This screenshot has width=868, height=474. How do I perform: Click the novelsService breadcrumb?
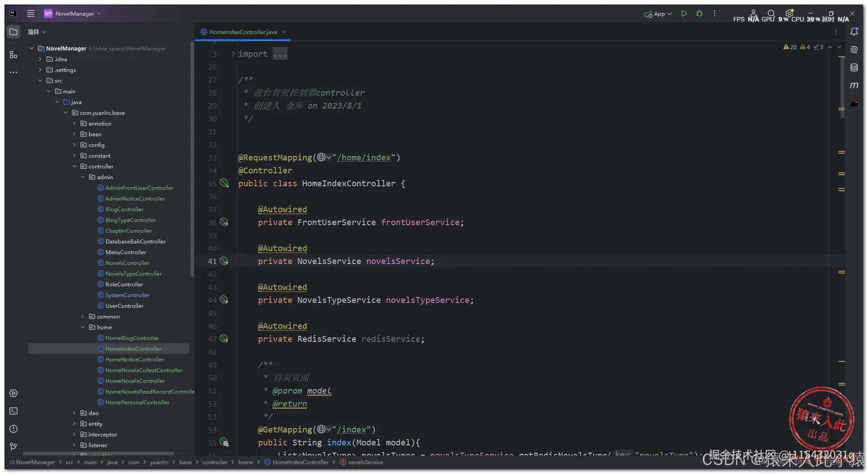pos(361,462)
